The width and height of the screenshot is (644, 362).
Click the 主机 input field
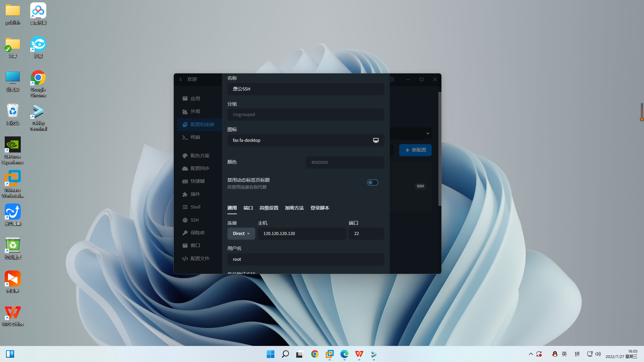coord(302,233)
